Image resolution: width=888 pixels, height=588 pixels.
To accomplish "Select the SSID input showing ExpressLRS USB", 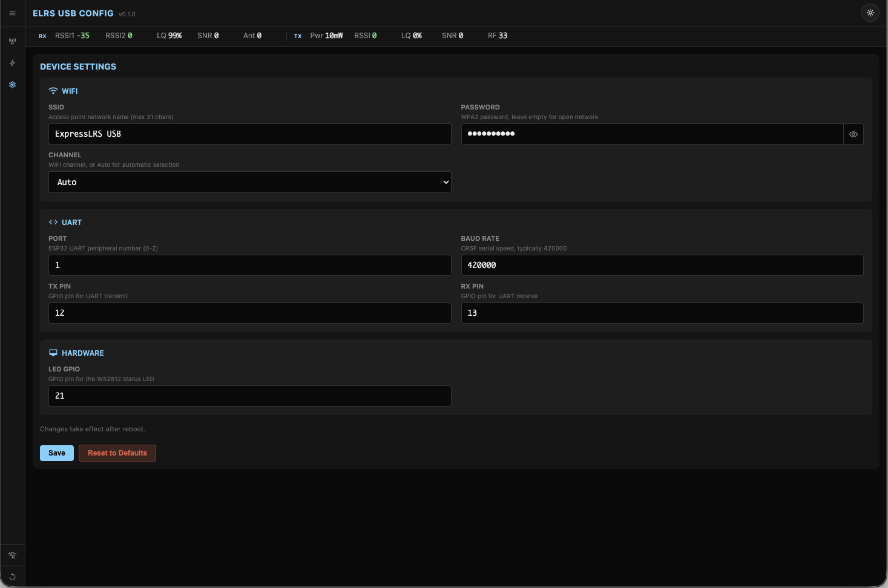I will (x=249, y=134).
